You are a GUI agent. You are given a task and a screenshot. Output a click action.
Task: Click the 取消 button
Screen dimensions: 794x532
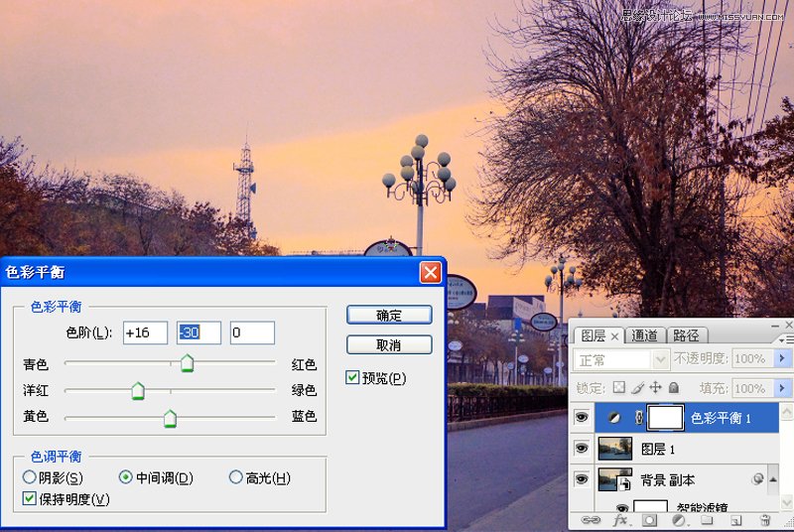(x=389, y=345)
